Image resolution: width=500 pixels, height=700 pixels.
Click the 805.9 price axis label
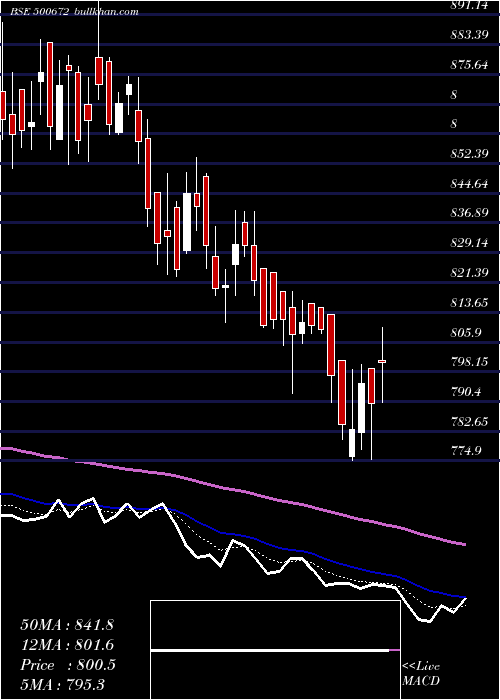[x=466, y=332]
